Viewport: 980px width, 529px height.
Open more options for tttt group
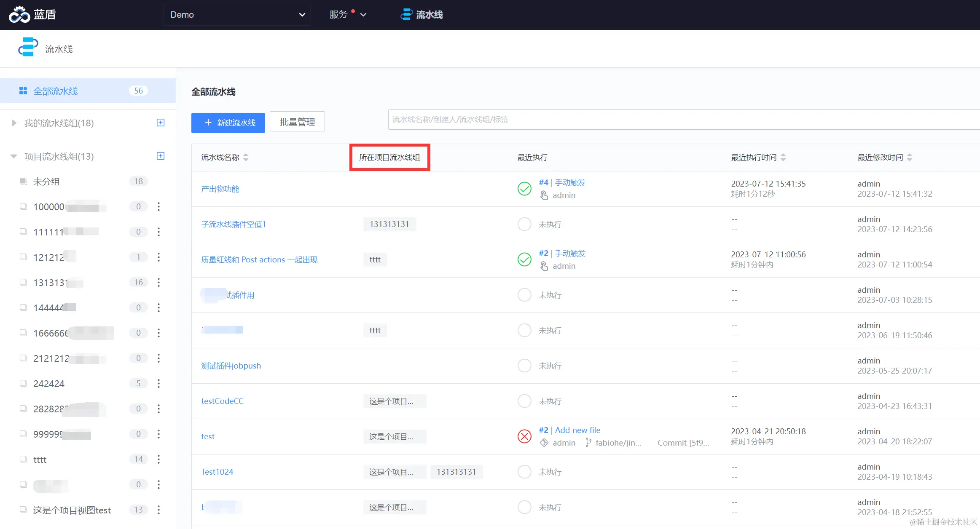[x=158, y=459]
